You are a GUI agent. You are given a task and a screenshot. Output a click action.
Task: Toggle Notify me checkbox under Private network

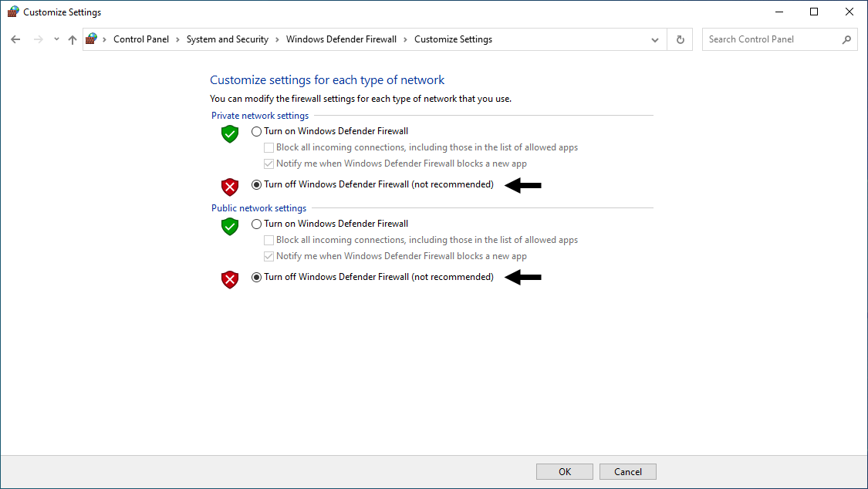click(x=269, y=164)
